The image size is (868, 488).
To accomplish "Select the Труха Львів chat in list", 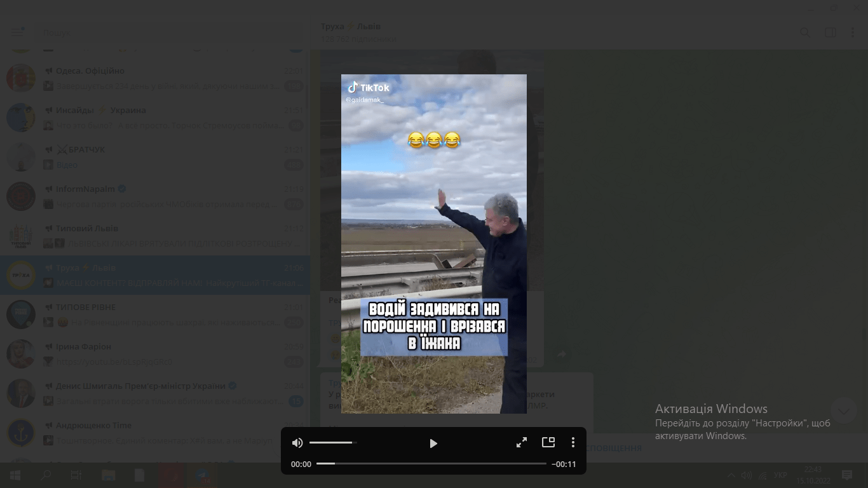I will pos(155,275).
